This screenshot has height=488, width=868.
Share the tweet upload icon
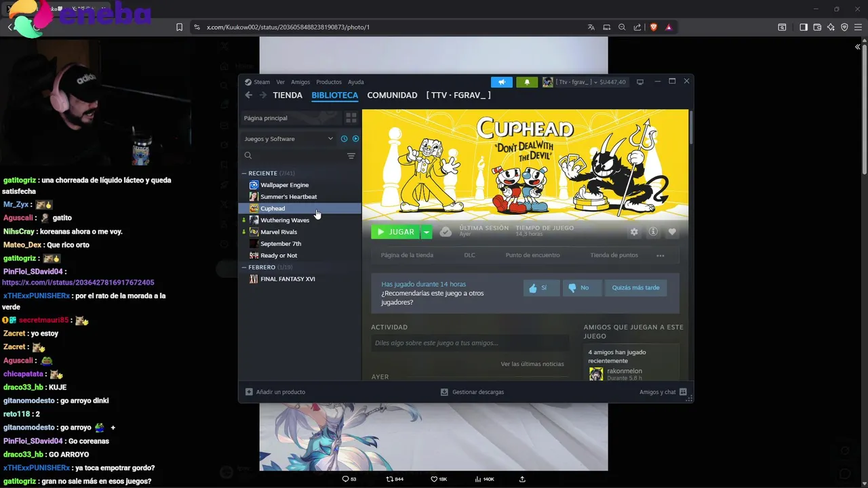pos(522,479)
